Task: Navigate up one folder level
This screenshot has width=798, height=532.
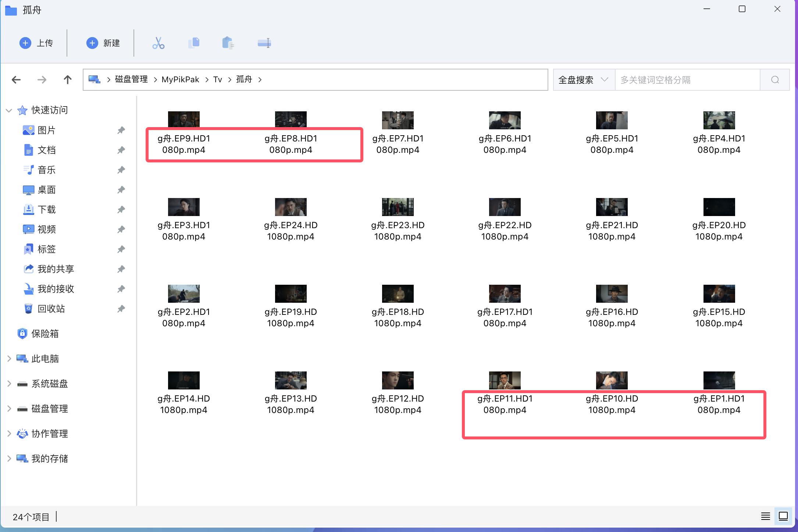Action: point(67,80)
